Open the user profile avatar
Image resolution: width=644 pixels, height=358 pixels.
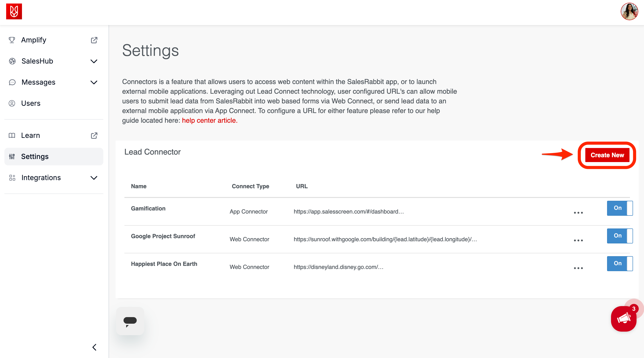pos(629,11)
